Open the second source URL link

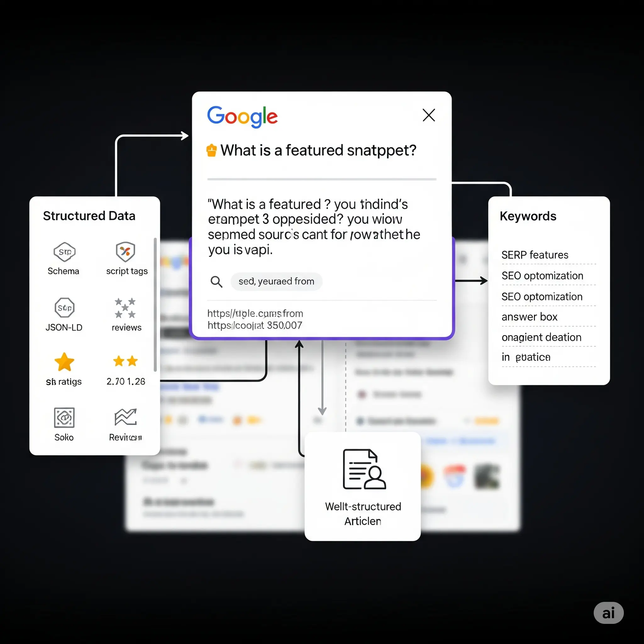pyautogui.click(x=255, y=325)
